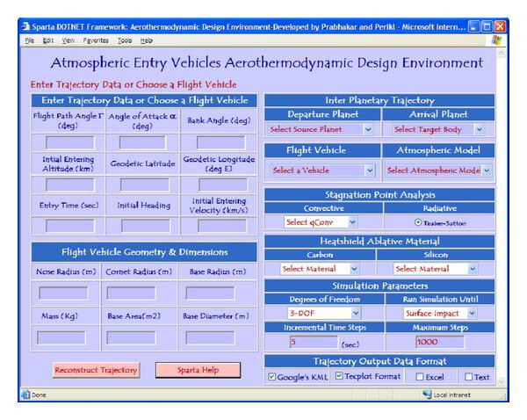
Task: Click the 'Inter Planetary Trajectory' header
Action: pyautogui.click(x=379, y=100)
